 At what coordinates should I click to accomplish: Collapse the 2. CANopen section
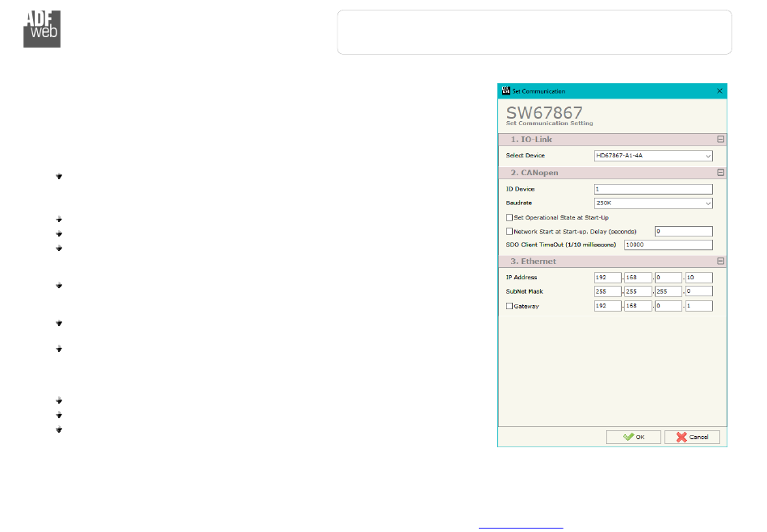(720, 173)
